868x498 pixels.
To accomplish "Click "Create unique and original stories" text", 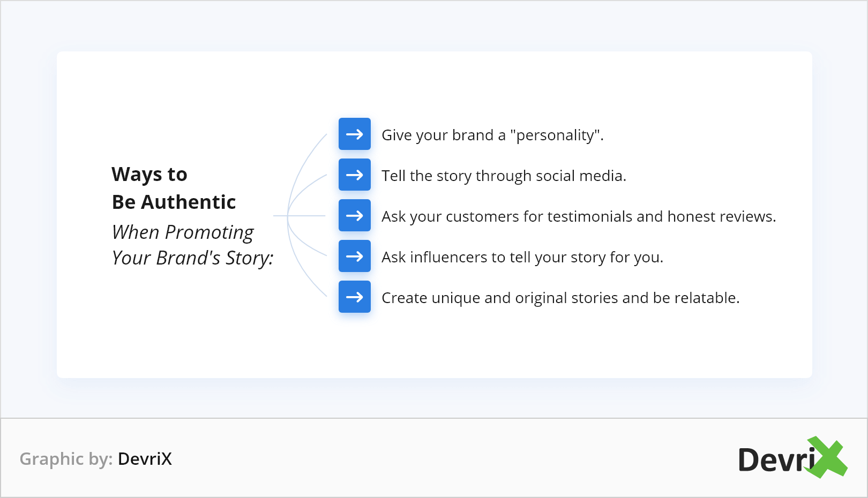I will [x=560, y=298].
